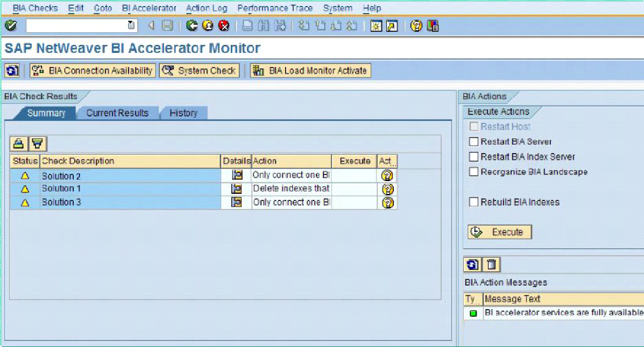Click BIA Load Monitor Activate button
Screen dimensions: 644x347
[311, 71]
